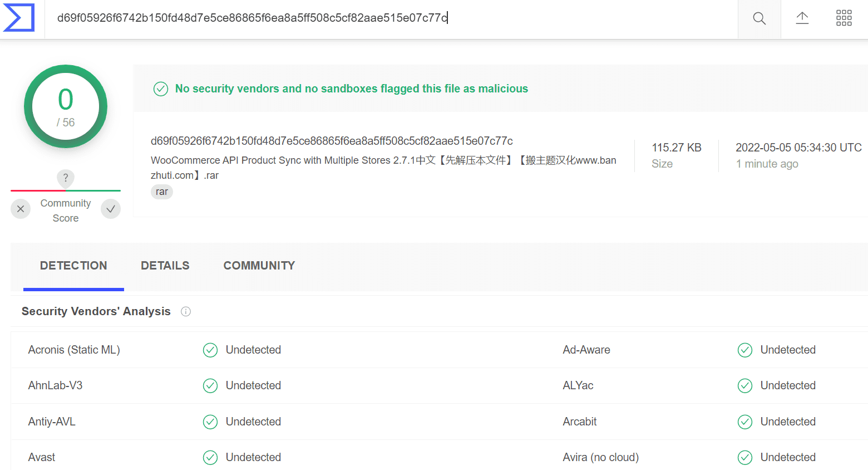This screenshot has height=470, width=868.
Task: Click the file hash text under the banner
Action: click(x=332, y=141)
